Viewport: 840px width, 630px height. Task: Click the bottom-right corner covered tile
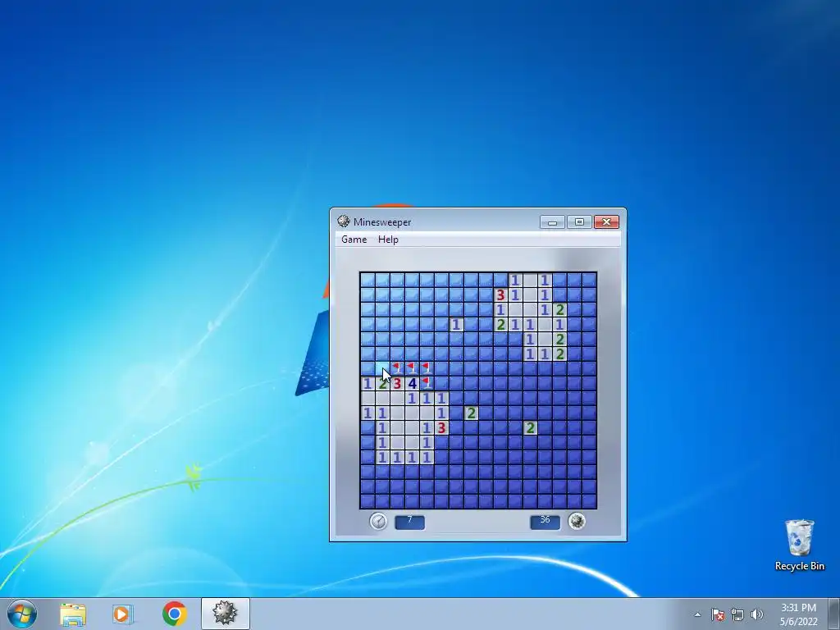(x=589, y=501)
